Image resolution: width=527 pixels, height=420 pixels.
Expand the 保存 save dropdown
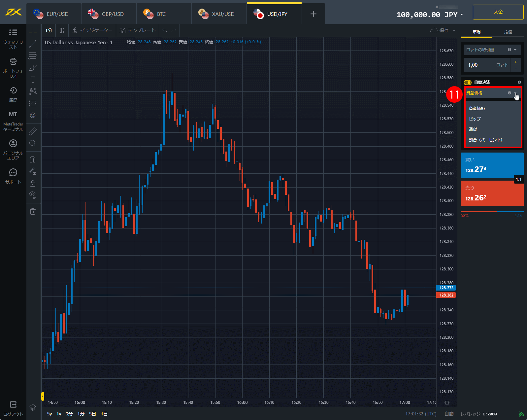click(454, 30)
